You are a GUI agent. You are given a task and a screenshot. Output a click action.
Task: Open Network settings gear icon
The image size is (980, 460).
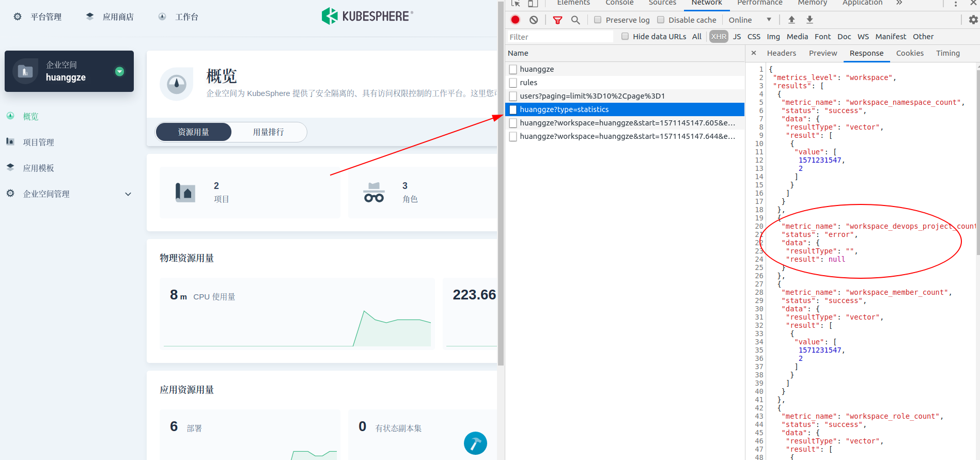click(973, 20)
